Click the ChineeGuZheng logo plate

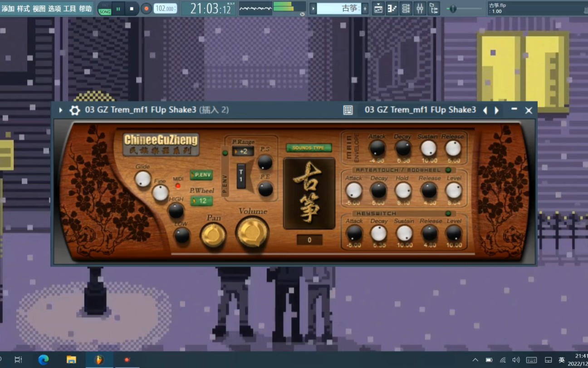161,144
